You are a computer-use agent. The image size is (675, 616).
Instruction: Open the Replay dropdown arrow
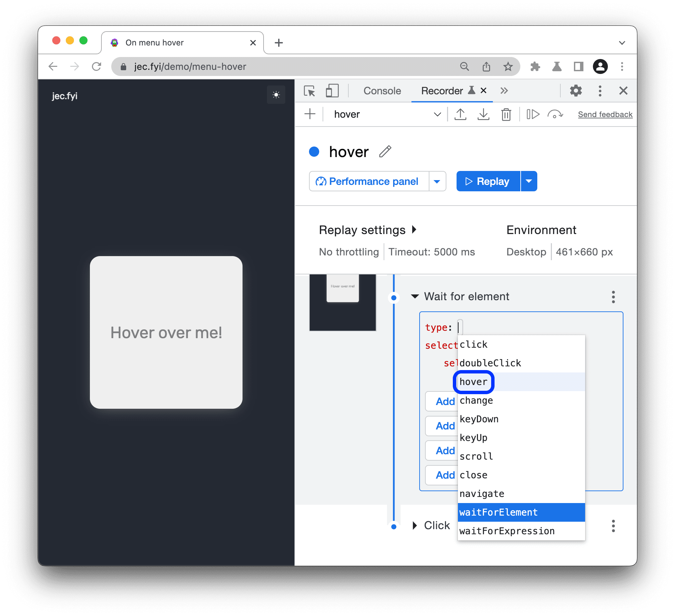pos(529,181)
